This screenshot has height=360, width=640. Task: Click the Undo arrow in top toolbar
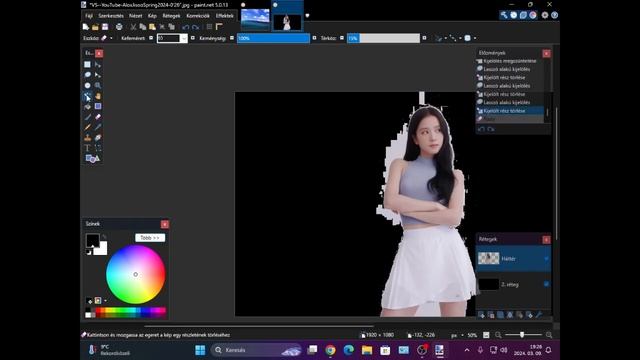(186, 27)
